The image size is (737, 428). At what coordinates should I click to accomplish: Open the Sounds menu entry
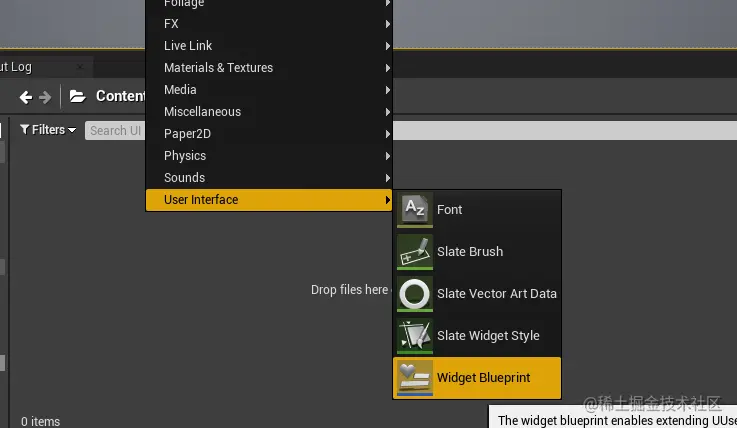tap(269, 178)
